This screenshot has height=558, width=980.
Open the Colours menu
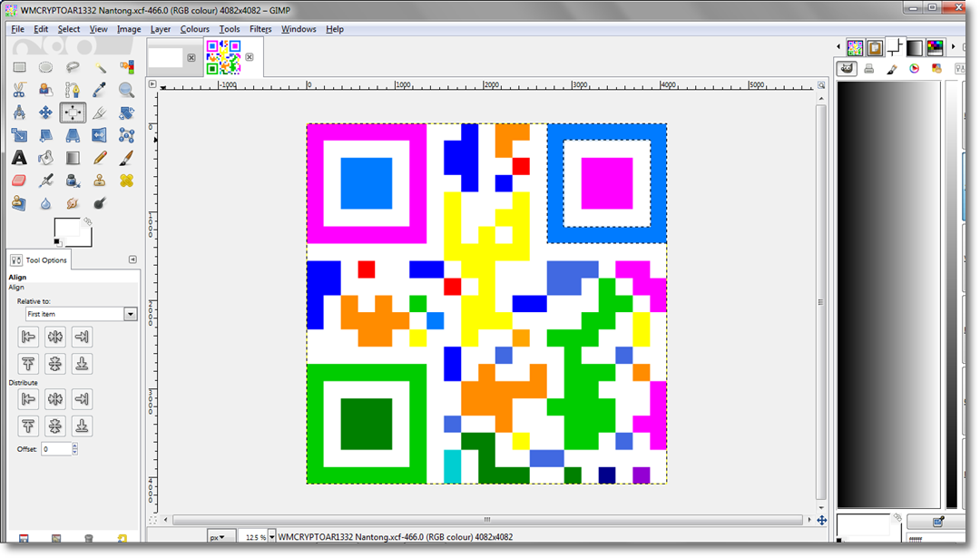click(194, 29)
